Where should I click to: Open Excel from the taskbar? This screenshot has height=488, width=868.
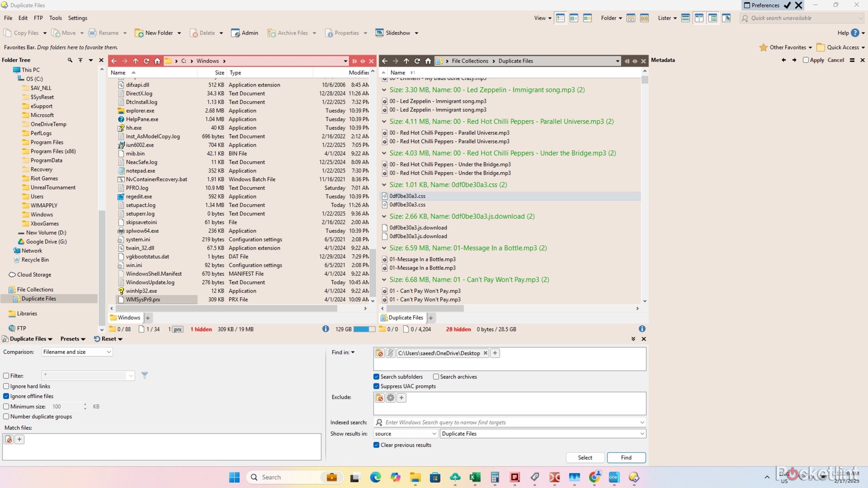coord(475,477)
